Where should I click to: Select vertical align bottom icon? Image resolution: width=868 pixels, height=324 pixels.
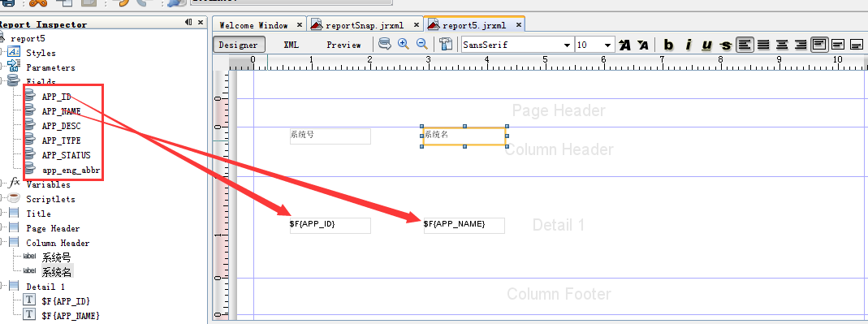tap(857, 45)
